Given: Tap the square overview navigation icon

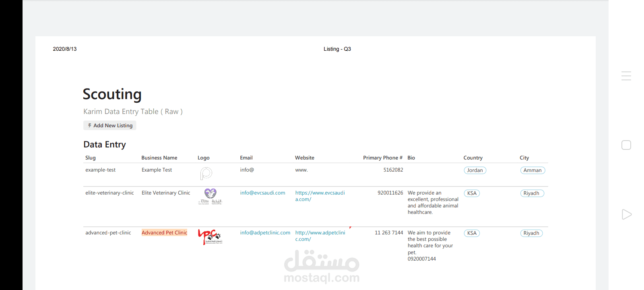Looking at the screenshot, I should (x=626, y=145).
